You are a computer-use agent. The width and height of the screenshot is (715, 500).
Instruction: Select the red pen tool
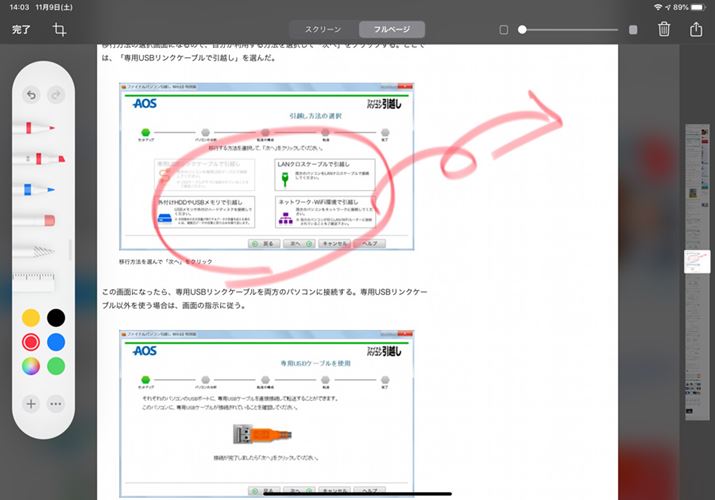[34, 128]
